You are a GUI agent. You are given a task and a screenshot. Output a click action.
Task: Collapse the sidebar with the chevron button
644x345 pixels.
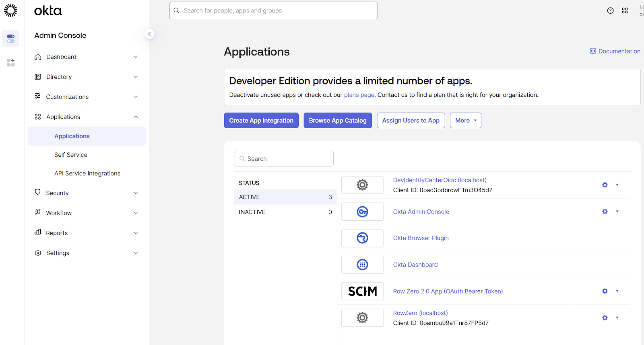pyautogui.click(x=149, y=34)
